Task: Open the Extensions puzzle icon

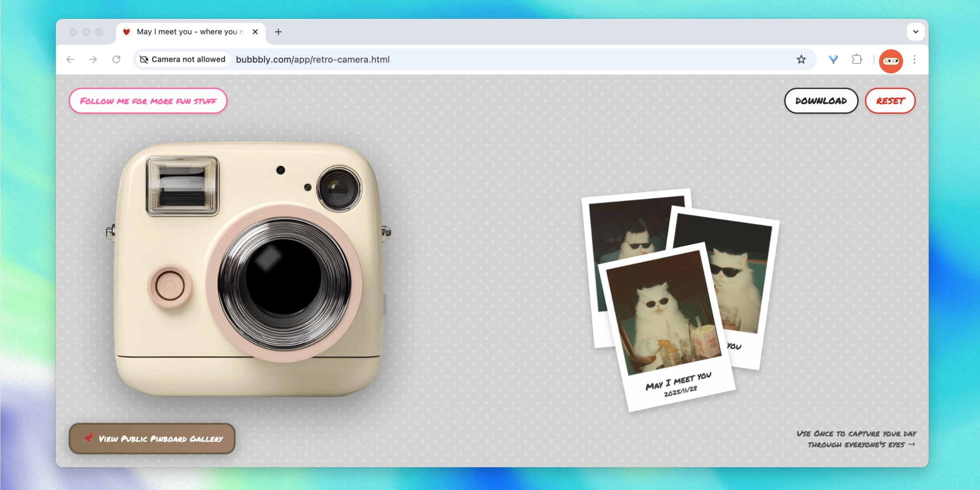Action: (857, 59)
